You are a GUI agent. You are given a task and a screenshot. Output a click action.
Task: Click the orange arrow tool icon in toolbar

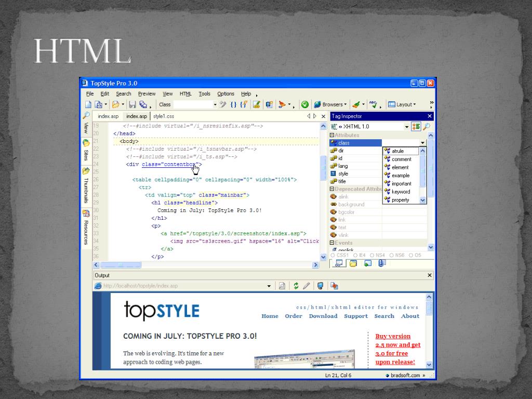tap(282, 104)
